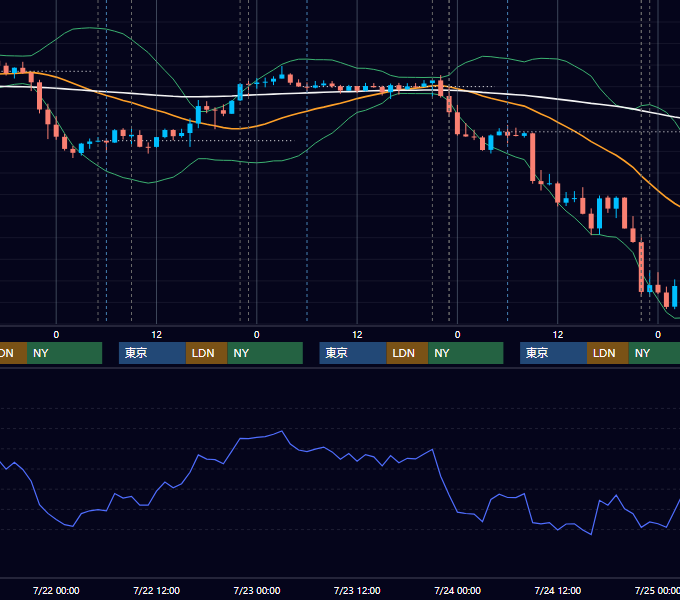Click the 7/22 12:00 date label
Viewport: 680px width, 600px height.
coord(157,590)
